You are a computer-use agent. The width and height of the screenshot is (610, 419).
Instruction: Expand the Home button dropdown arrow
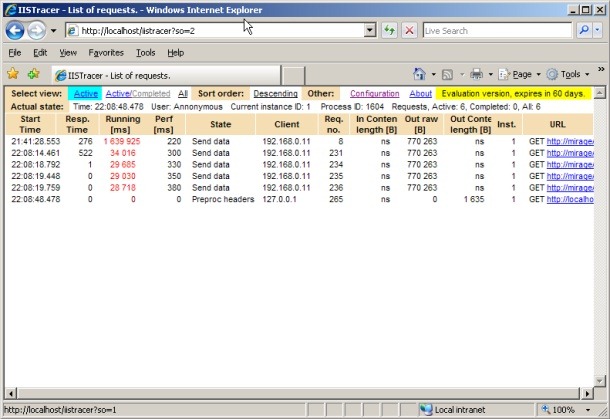click(x=433, y=74)
